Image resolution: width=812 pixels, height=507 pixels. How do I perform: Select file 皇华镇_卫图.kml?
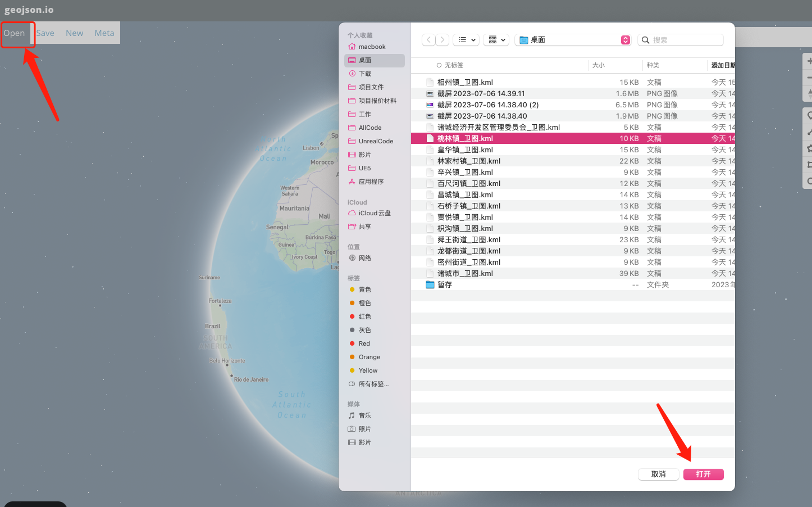[573, 150]
